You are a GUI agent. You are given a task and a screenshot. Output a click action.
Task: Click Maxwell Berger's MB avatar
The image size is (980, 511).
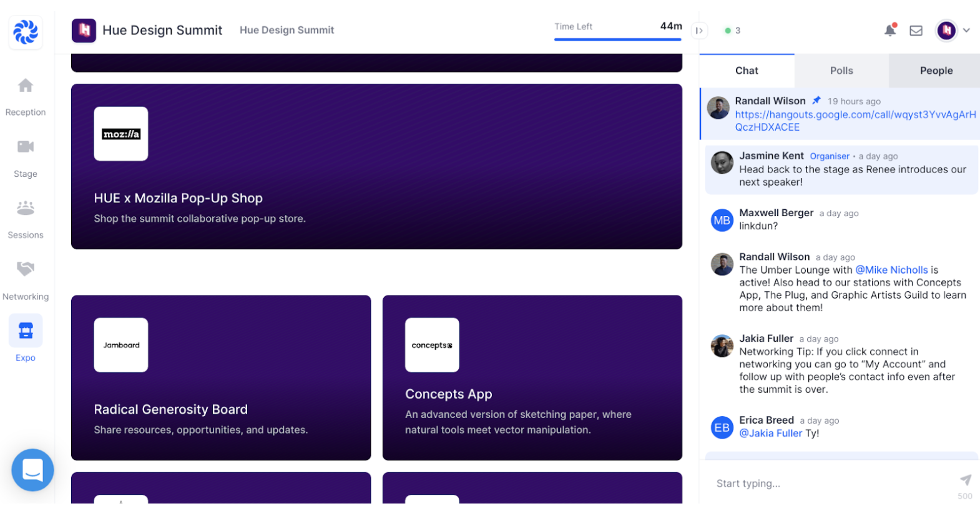pos(722,220)
